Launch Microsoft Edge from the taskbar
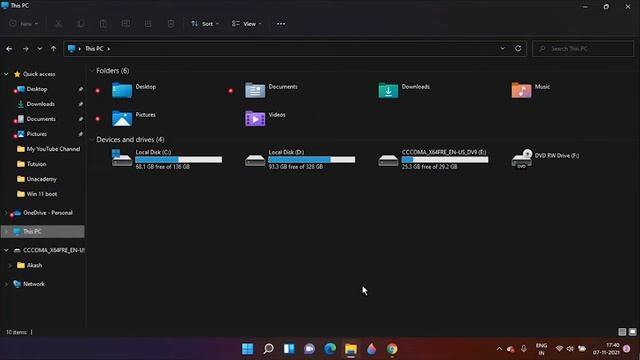640x360 pixels. pos(330,349)
